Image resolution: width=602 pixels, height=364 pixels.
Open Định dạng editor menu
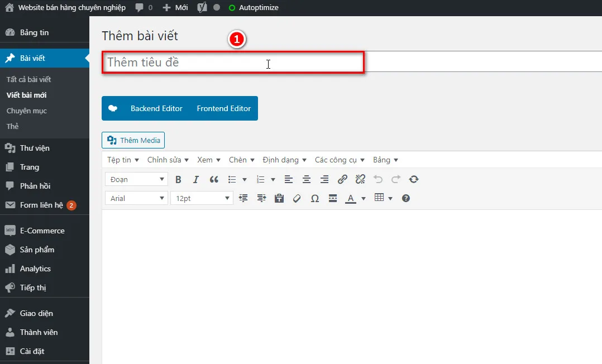pyautogui.click(x=284, y=160)
